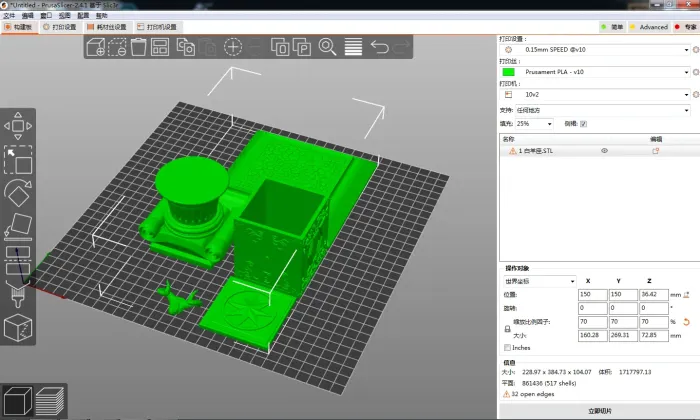Viewport: 700px width, 420px height.
Task: Click the 立即切片 (Slice now) button
Action: [597, 411]
